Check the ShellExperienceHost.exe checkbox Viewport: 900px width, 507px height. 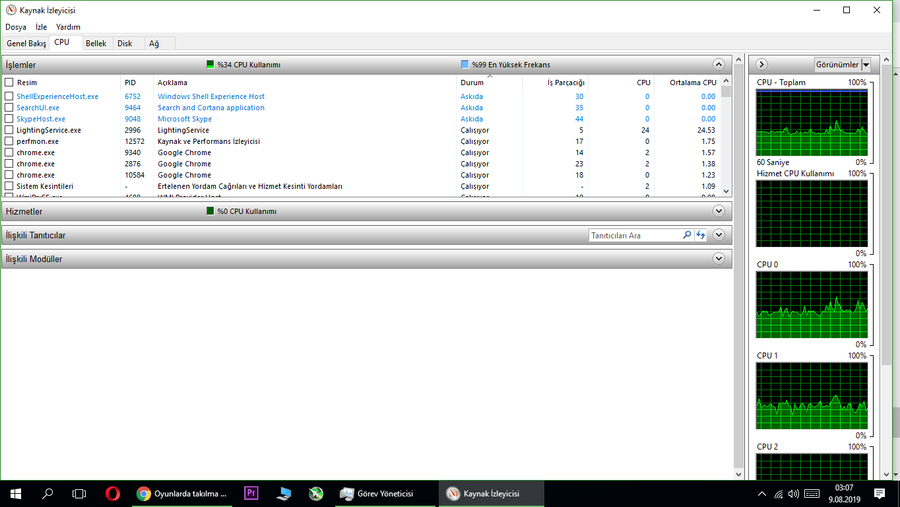coord(9,96)
